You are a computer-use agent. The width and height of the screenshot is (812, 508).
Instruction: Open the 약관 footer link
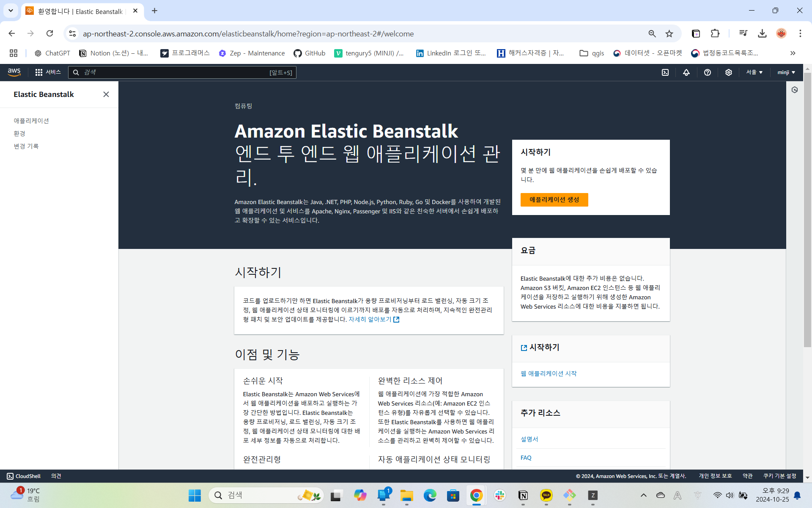(748, 476)
